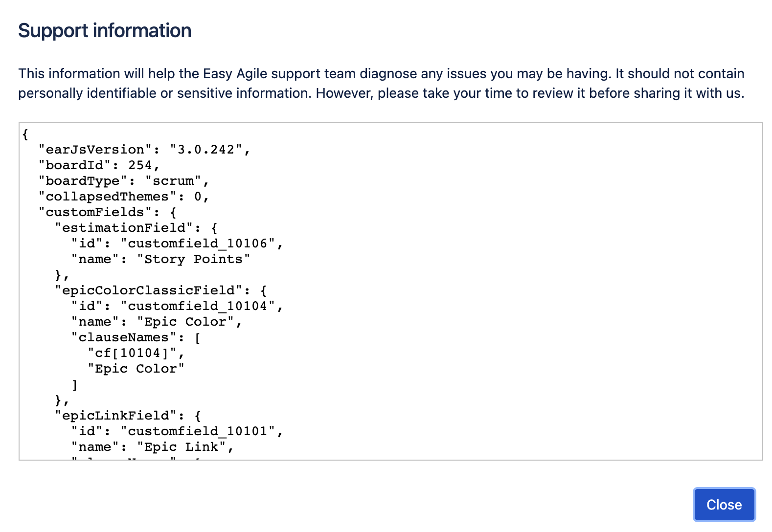This screenshot has height=532, width=772.
Task: Click the "customfield_10104" id value
Action: (x=198, y=306)
